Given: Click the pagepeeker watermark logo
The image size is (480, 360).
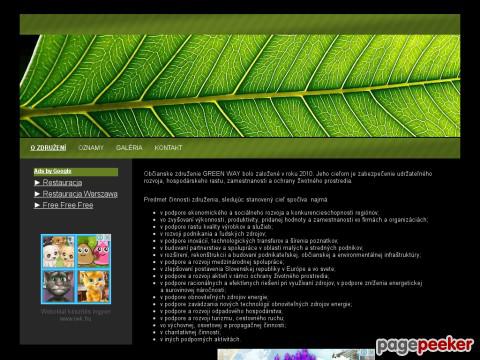Looking at the screenshot, I should [x=425, y=345].
